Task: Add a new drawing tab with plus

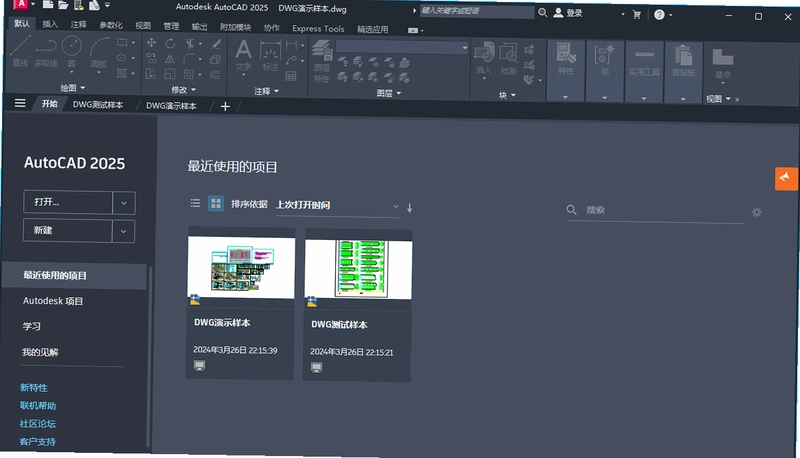Action: click(x=225, y=106)
